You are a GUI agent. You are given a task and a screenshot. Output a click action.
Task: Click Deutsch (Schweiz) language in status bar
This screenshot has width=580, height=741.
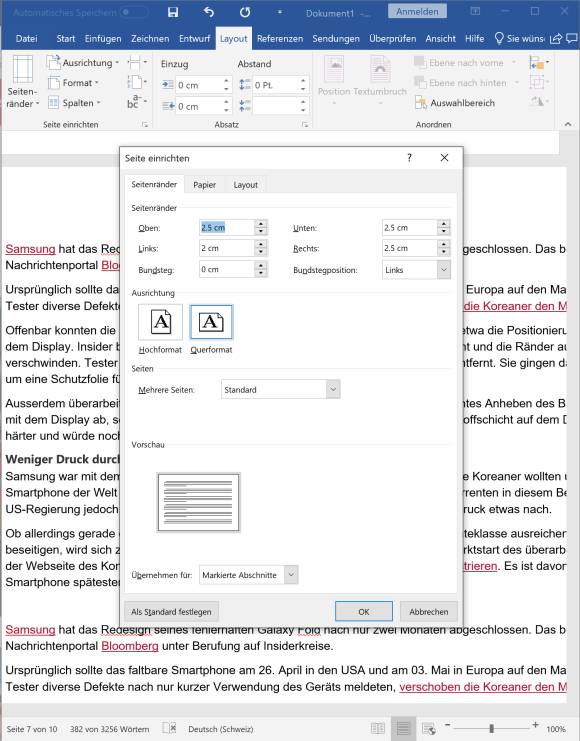click(221, 729)
